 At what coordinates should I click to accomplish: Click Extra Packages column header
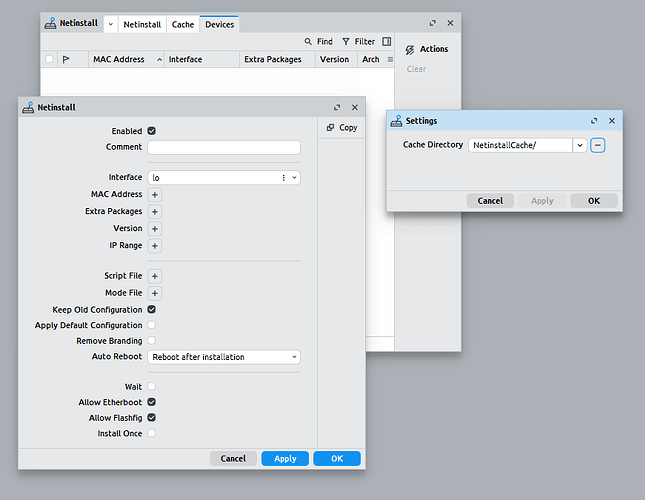click(x=278, y=59)
